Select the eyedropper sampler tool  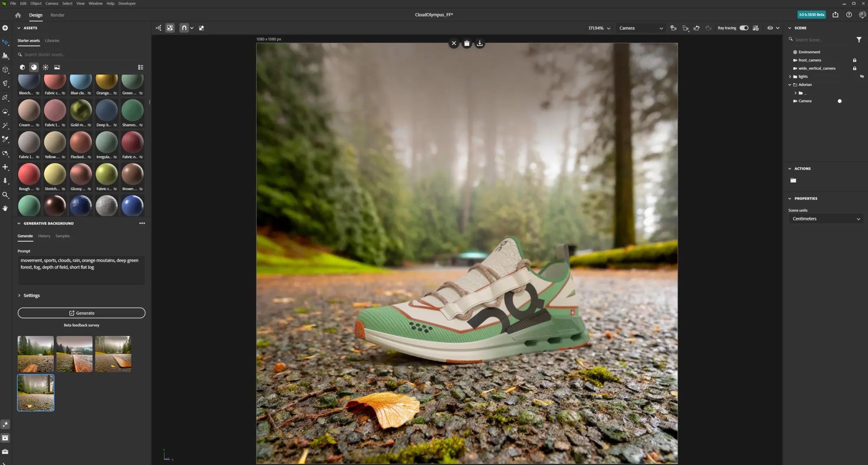[x=5, y=139]
